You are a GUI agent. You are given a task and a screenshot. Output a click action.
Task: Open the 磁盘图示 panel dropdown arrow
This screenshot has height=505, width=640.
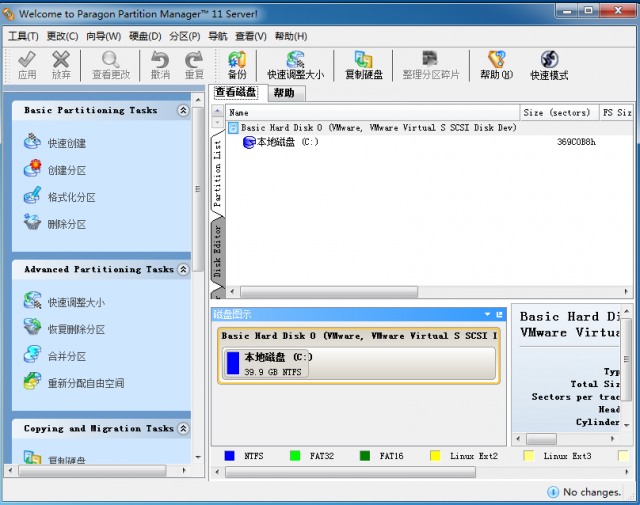tap(487, 314)
